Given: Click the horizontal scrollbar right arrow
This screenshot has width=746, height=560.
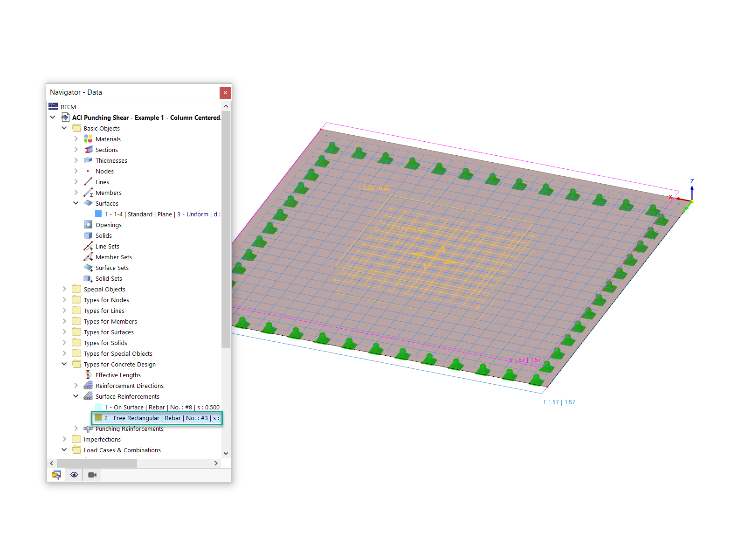Looking at the screenshot, I should 216,463.
